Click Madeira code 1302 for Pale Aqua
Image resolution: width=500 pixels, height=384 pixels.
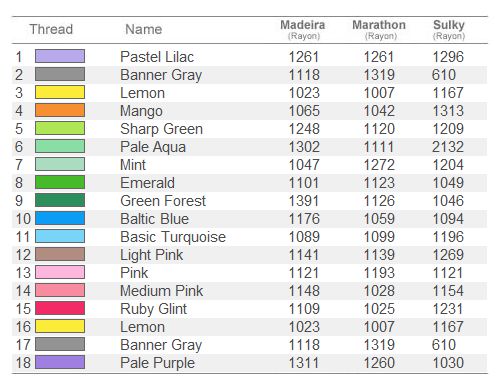(x=304, y=147)
